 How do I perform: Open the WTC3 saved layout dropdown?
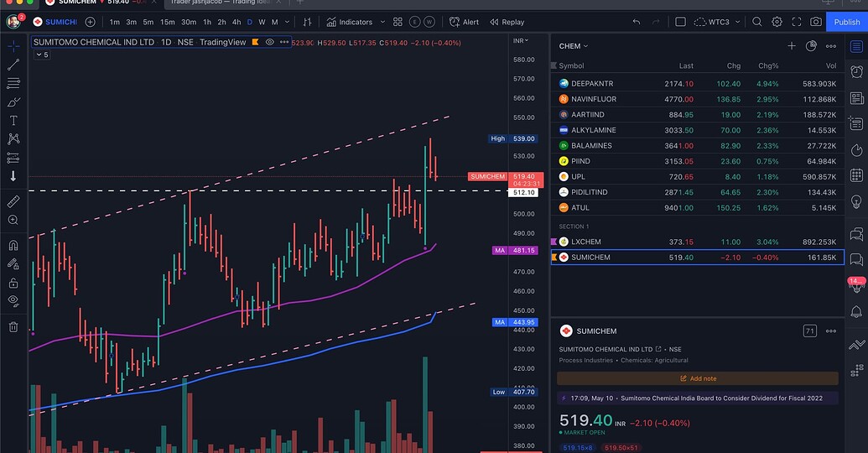pyautogui.click(x=717, y=22)
